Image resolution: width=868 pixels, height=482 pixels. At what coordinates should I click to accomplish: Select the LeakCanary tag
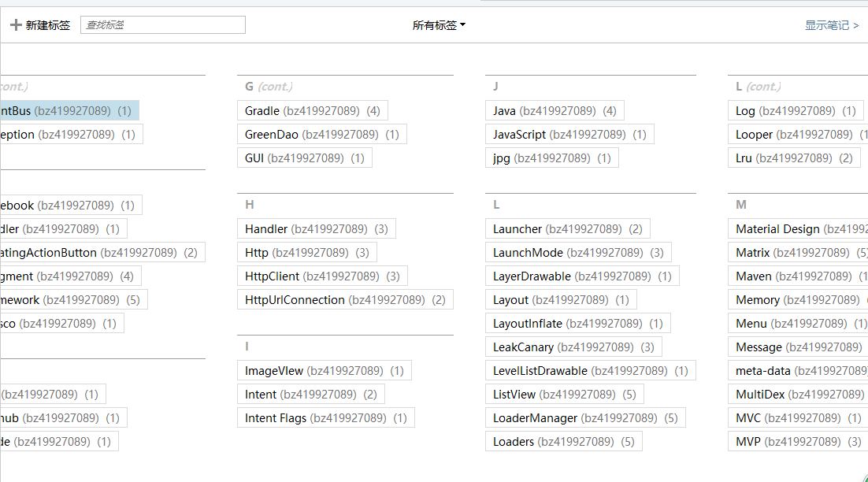coord(573,347)
